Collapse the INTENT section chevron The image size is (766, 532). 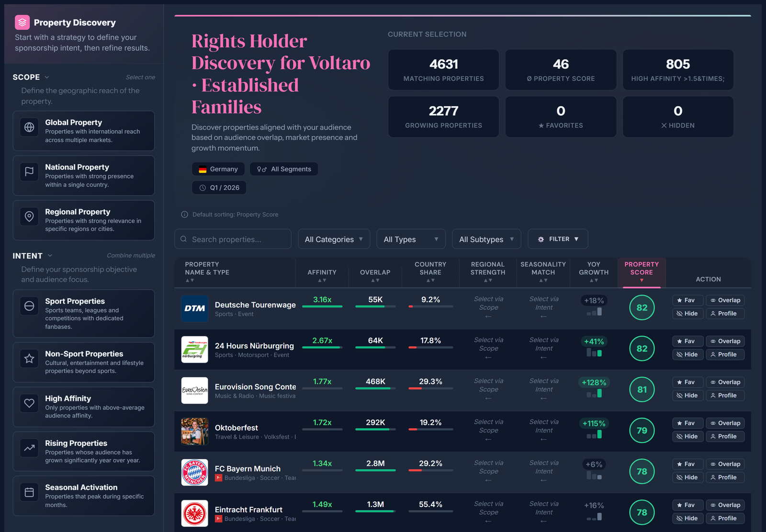coord(50,256)
